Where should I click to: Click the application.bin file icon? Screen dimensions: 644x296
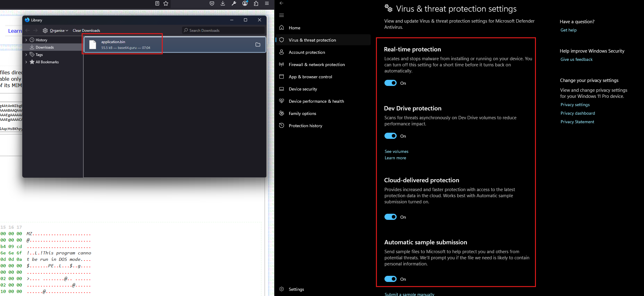click(x=93, y=45)
